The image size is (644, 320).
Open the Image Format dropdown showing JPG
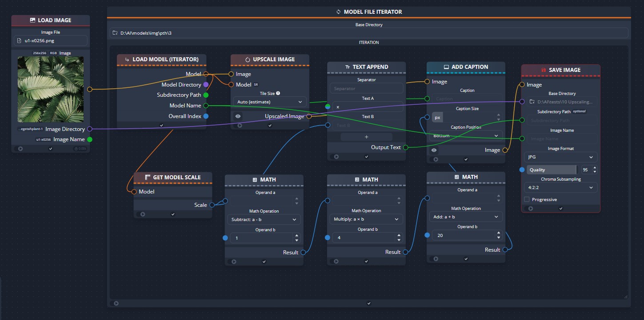560,157
